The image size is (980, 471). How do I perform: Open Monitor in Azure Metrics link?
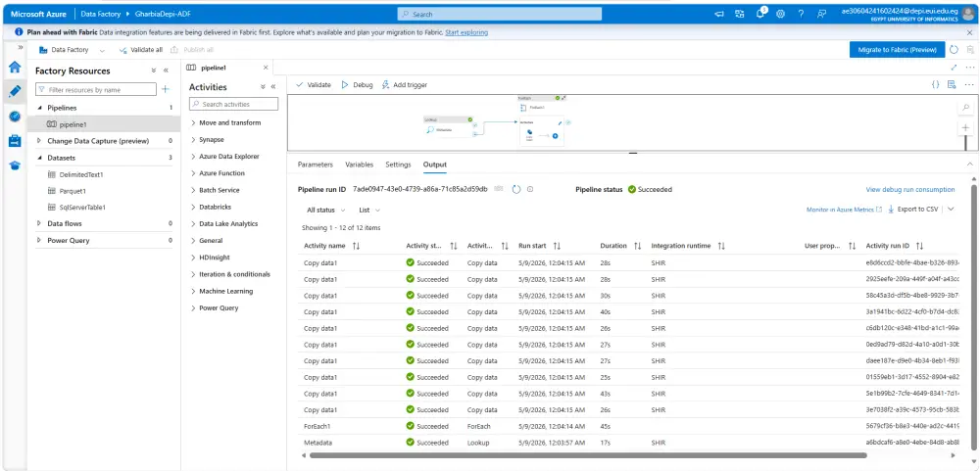[x=845, y=210]
